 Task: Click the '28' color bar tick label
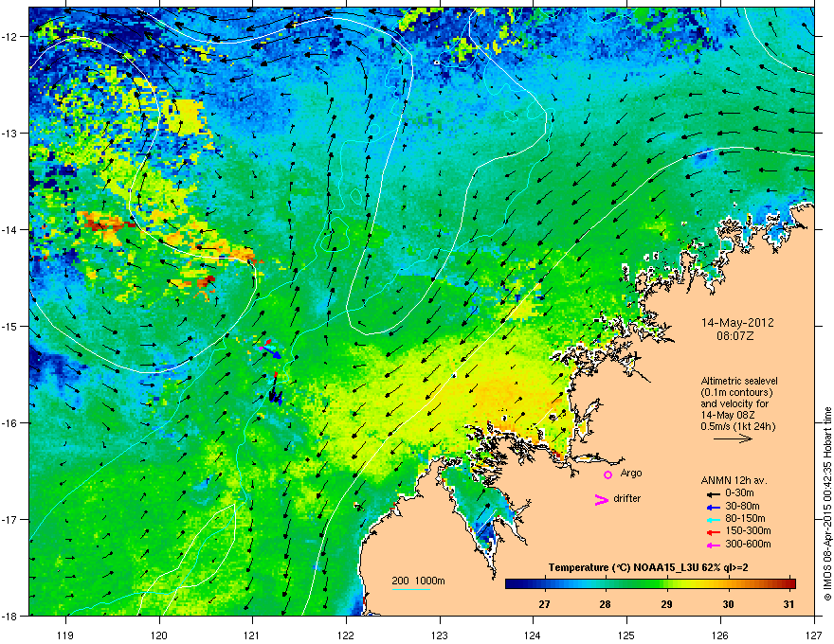[606, 604]
